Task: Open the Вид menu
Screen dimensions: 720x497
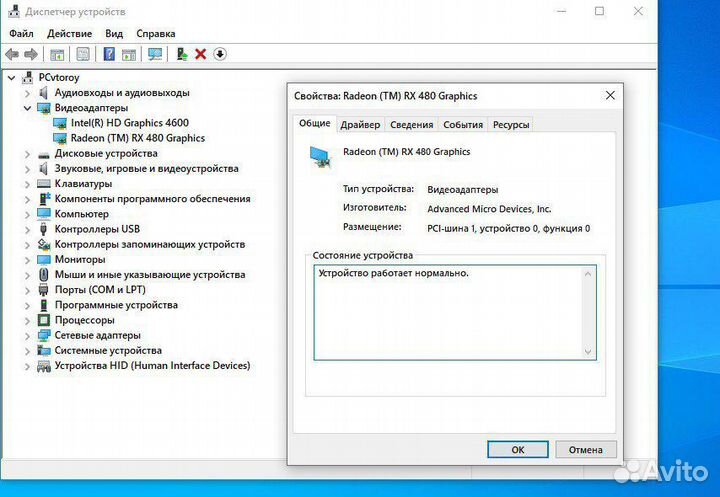Action: click(114, 34)
